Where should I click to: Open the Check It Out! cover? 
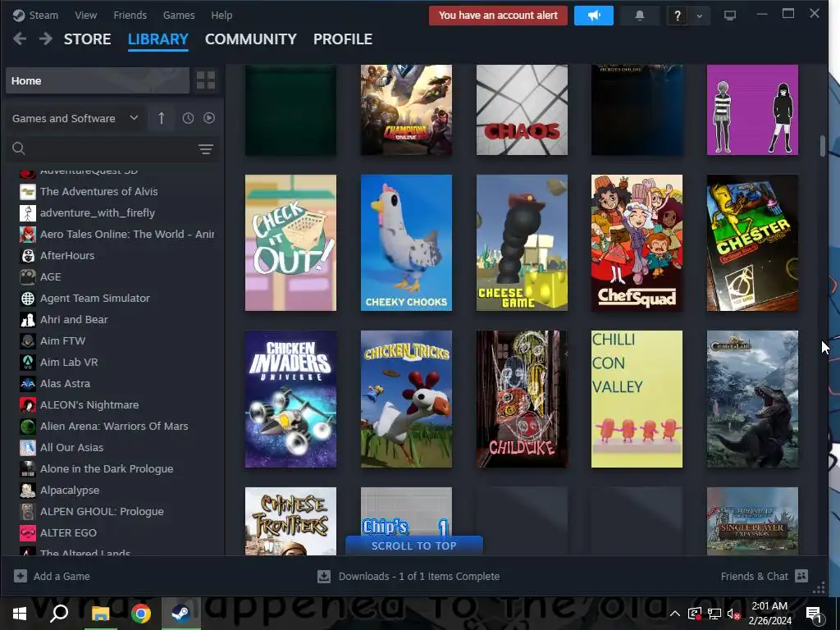291,243
